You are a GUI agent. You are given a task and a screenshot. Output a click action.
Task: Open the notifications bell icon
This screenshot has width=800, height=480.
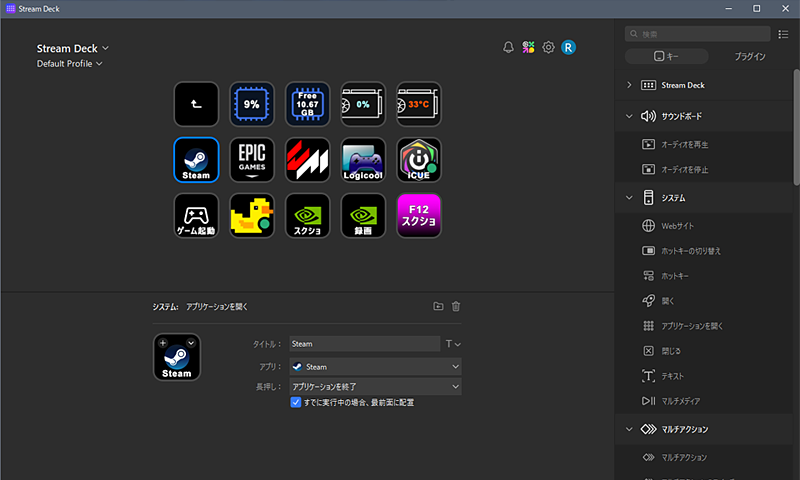[x=508, y=47]
